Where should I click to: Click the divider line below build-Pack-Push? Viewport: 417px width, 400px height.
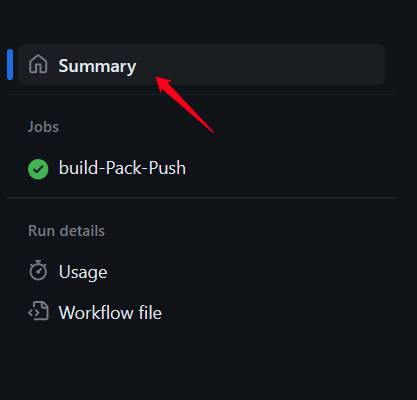point(201,198)
